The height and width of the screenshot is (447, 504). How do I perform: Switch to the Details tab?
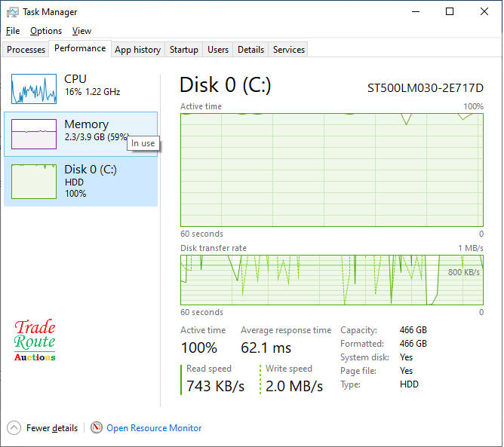point(250,50)
